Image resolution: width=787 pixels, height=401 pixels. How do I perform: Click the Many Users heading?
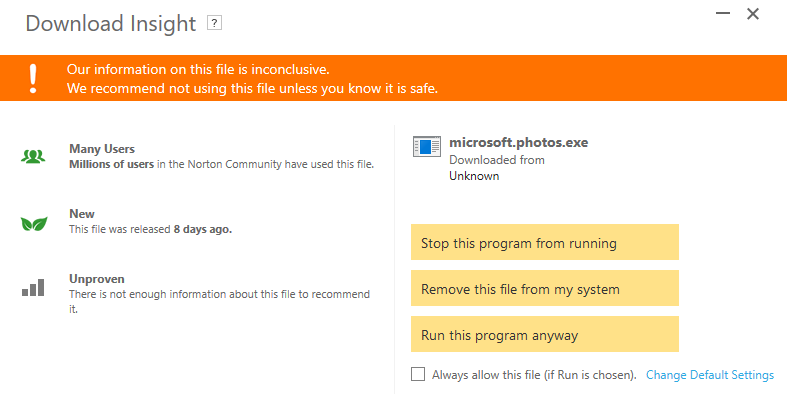coord(102,149)
